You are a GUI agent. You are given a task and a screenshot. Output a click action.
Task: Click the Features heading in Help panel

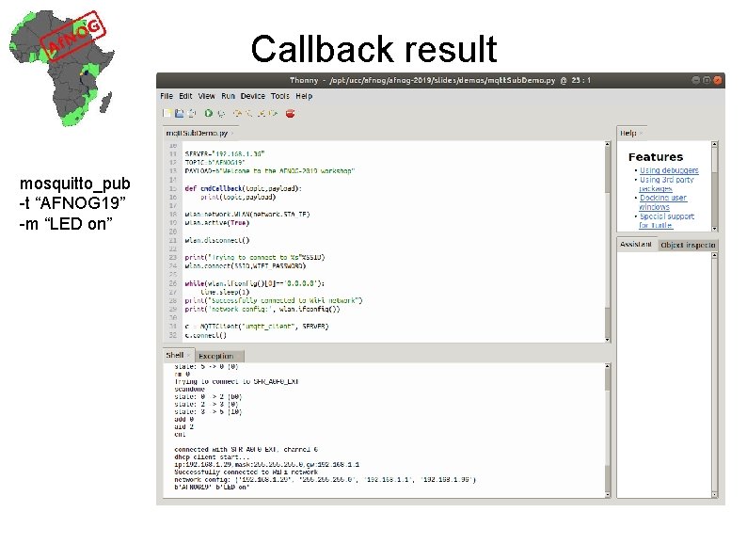pos(656,157)
